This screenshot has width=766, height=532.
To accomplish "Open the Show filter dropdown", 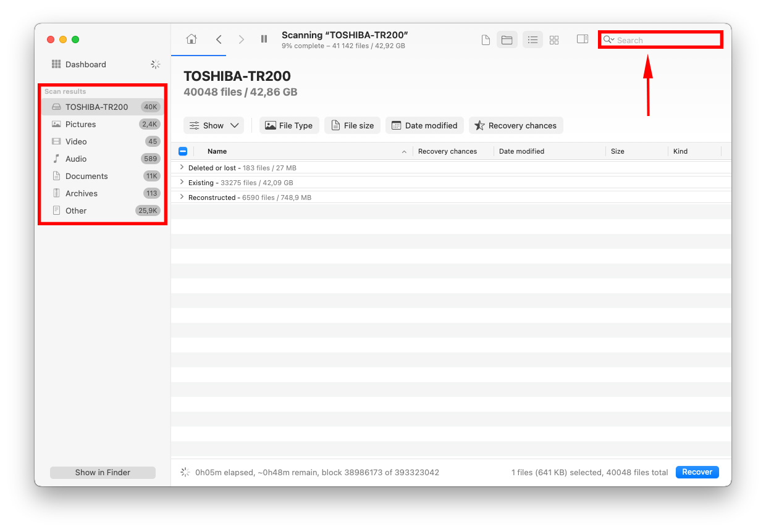I will tap(214, 125).
